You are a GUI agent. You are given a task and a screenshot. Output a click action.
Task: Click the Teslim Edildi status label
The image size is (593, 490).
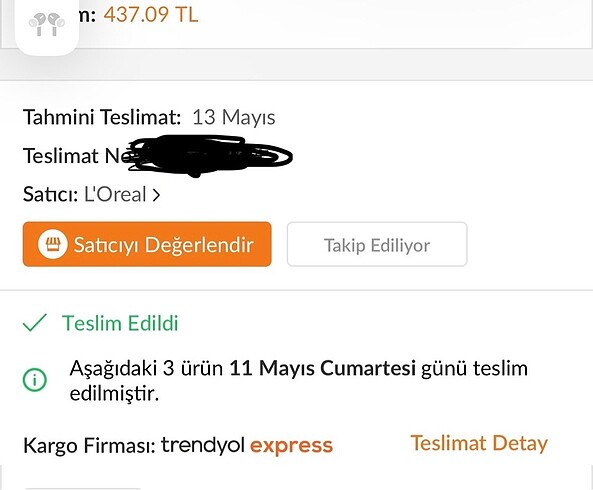(x=120, y=323)
